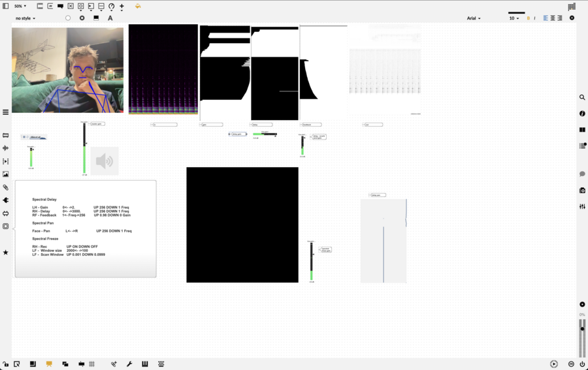
Task: Click the paperclip-plus snippet icon
Action: [114, 364]
